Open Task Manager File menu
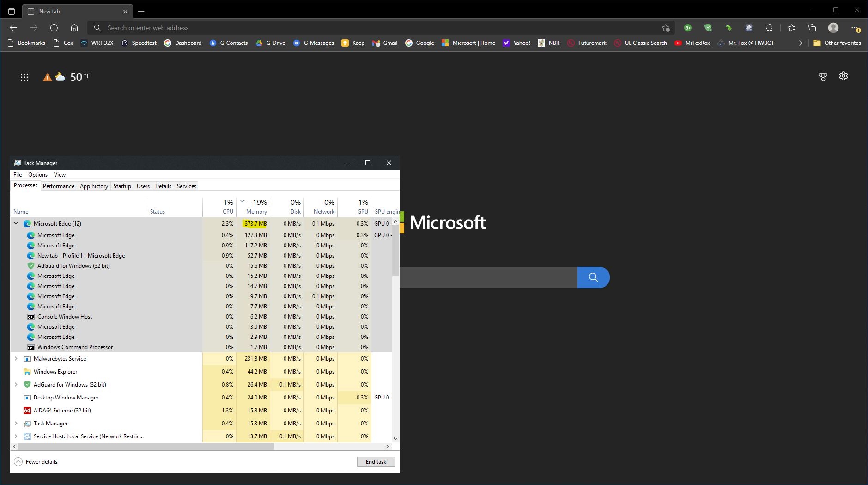This screenshot has height=485, width=868. [x=18, y=175]
